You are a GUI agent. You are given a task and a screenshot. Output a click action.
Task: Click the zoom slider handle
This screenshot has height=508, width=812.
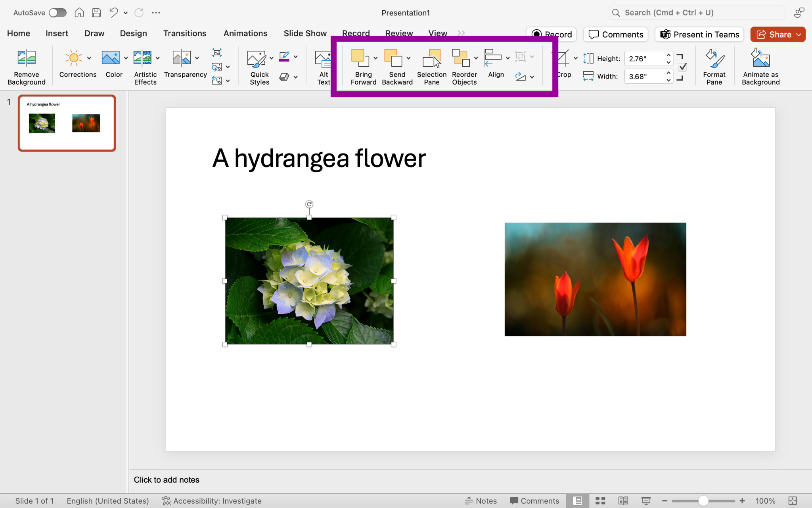point(703,501)
